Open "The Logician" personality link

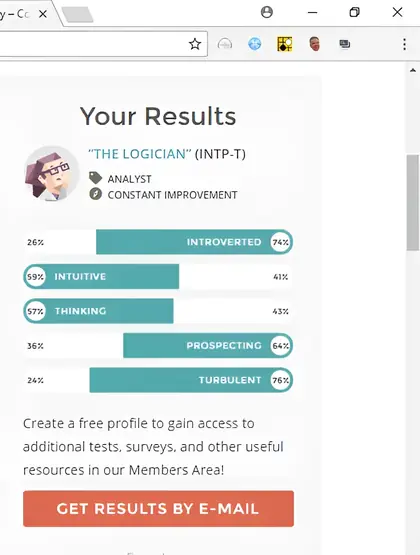coord(139,154)
